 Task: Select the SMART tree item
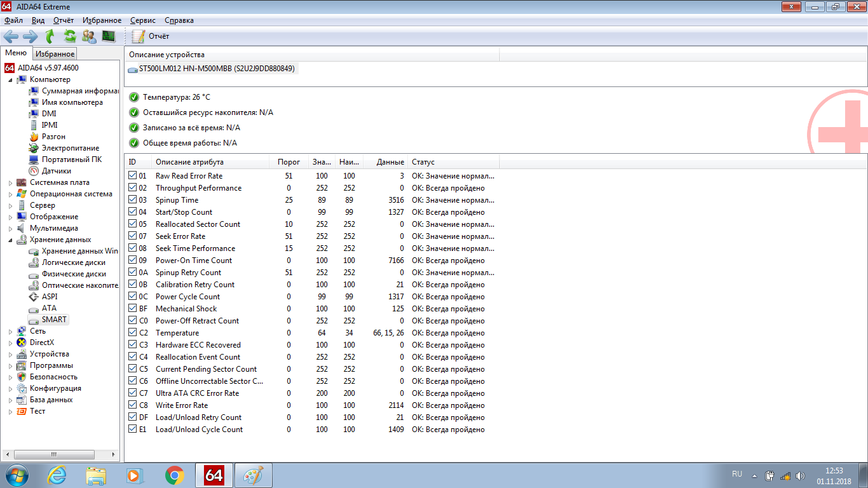coord(54,320)
